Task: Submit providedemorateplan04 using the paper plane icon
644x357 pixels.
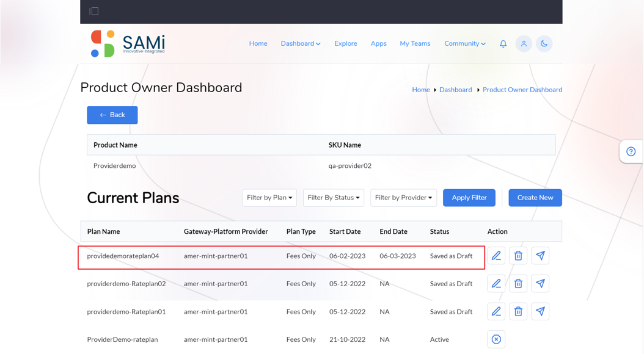Action: point(540,256)
